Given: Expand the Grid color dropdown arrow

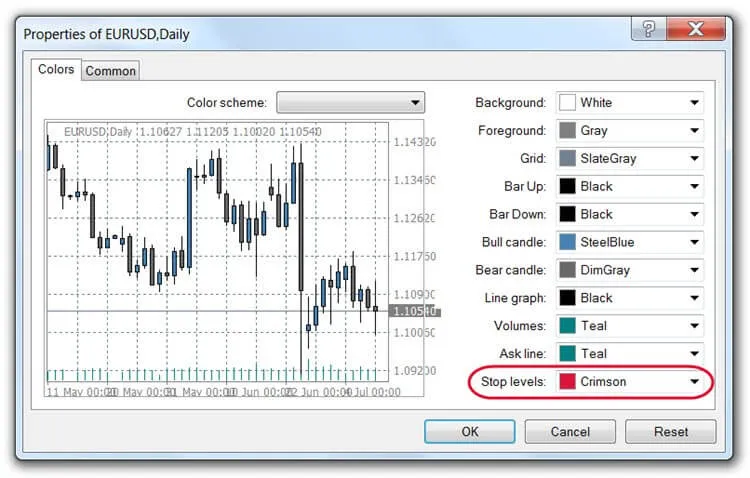Looking at the screenshot, I should point(694,158).
